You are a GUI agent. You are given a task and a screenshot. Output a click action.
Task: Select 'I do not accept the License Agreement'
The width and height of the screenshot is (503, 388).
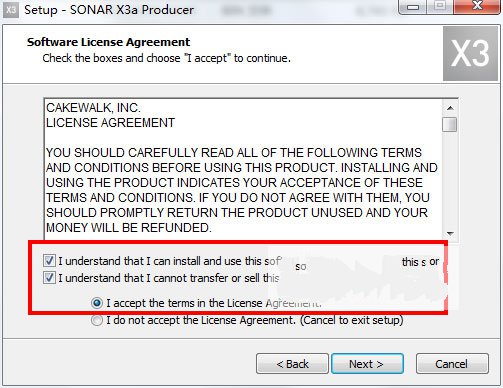97,320
